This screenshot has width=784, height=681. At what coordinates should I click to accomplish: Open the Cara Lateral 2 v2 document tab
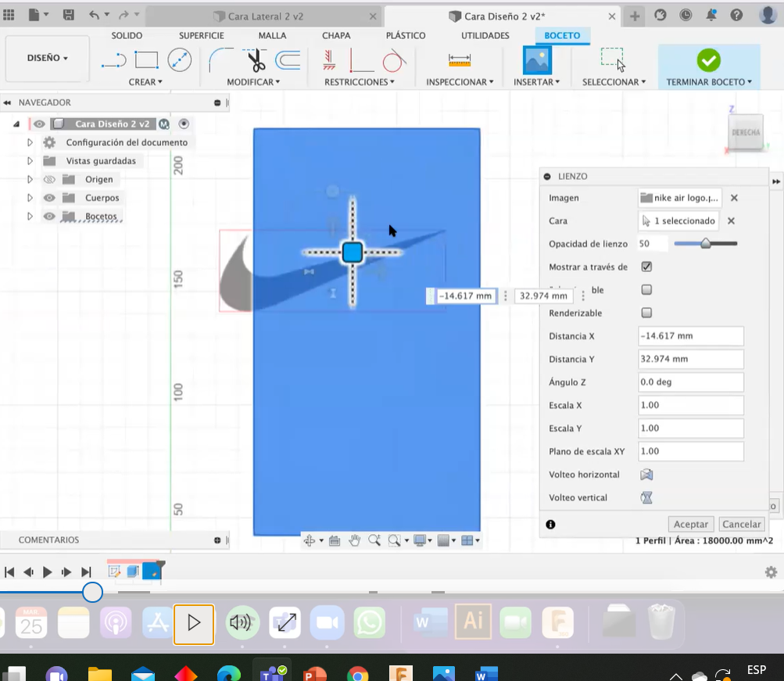[x=265, y=16]
